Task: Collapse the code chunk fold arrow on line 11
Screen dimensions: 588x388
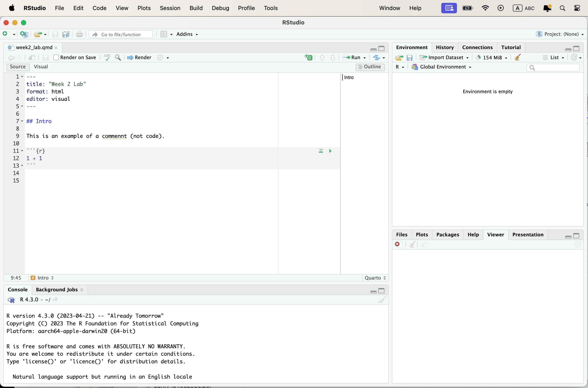Action: [x=22, y=151]
